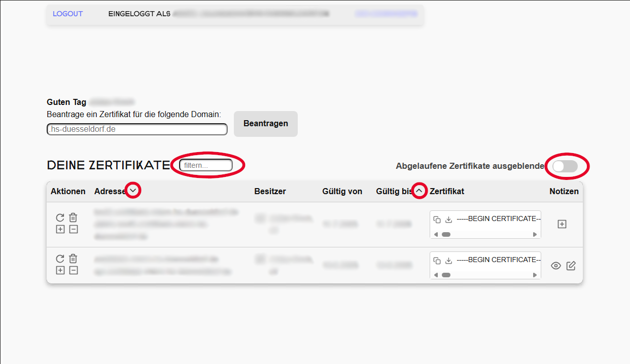630x364 pixels.
Task: Focus the filtern certificate search box
Action: coord(206,165)
